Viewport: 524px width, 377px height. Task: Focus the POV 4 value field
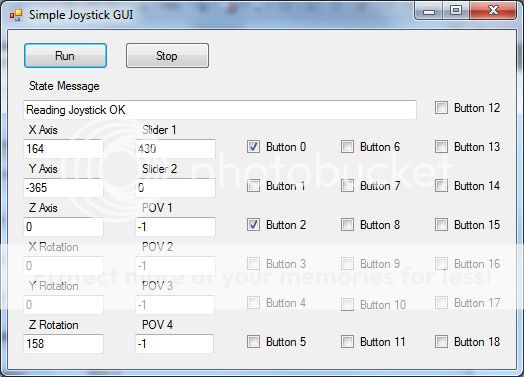(x=174, y=344)
